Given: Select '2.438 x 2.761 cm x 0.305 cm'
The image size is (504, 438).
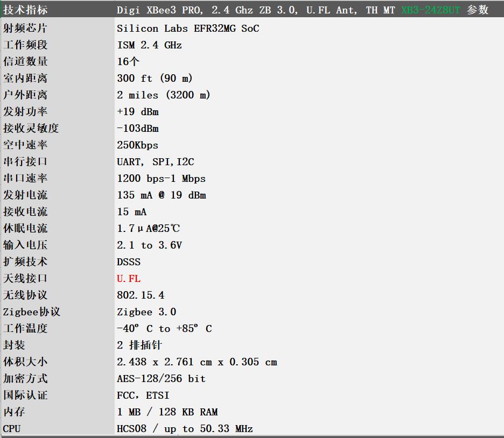Looking at the screenshot, I should tap(197, 362).
